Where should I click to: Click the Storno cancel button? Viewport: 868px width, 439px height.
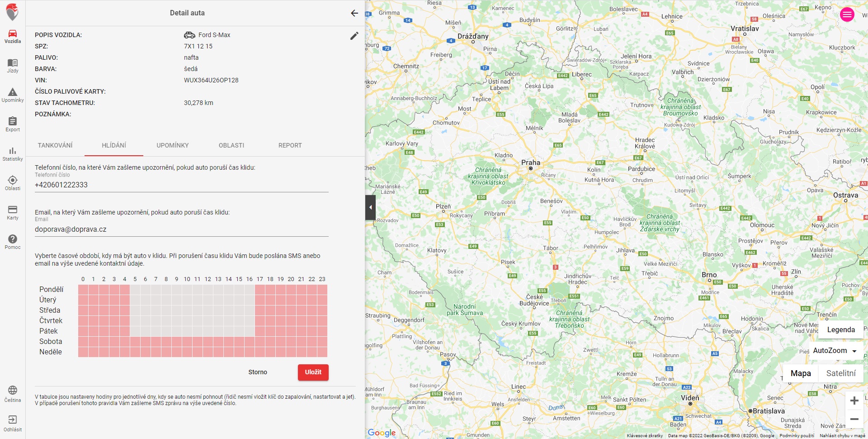point(258,372)
